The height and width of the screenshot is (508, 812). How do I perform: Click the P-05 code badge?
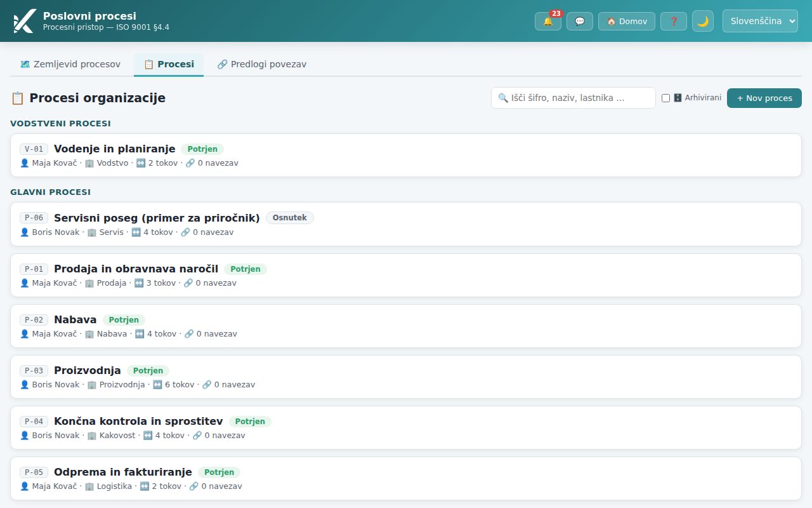pos(34,472)
